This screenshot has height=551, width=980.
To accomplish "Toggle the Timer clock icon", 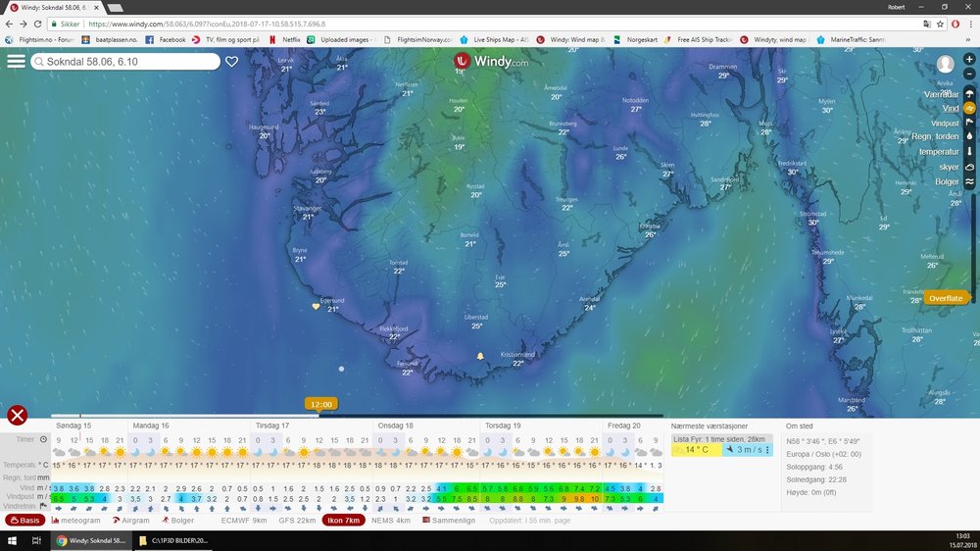I will pos(43,439).
